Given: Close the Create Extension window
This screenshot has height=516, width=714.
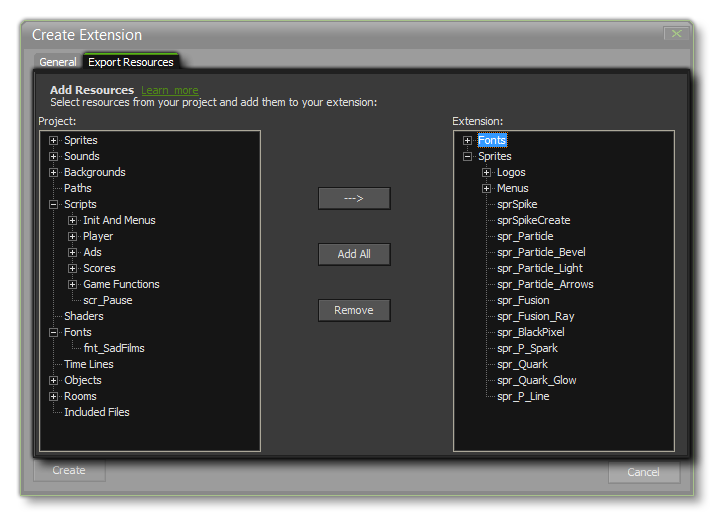Looking at the screenshot, I should [x=677, y=34].
